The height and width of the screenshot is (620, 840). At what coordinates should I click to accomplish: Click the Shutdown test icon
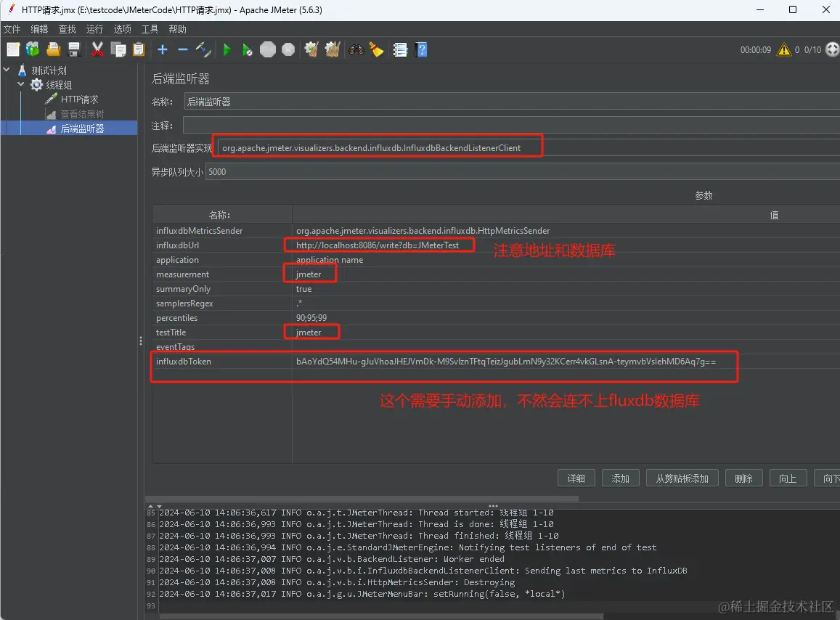click(288, 50)
